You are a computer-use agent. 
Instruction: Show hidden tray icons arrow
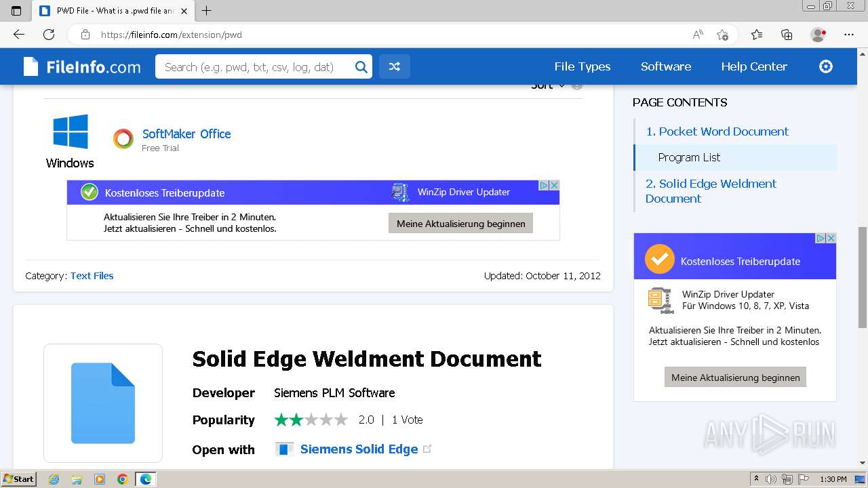756,479
